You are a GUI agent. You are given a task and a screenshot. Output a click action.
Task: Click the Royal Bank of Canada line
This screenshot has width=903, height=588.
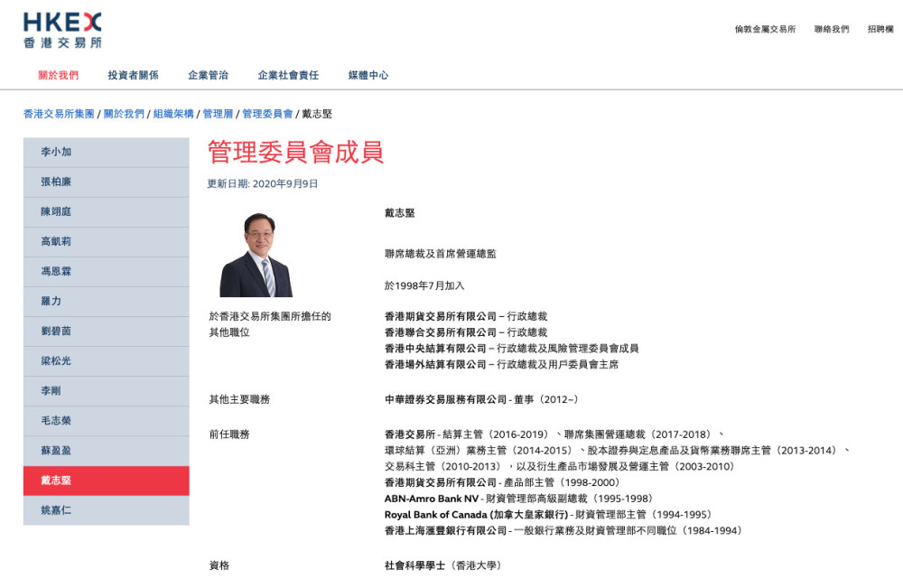[x=548, y=515]
